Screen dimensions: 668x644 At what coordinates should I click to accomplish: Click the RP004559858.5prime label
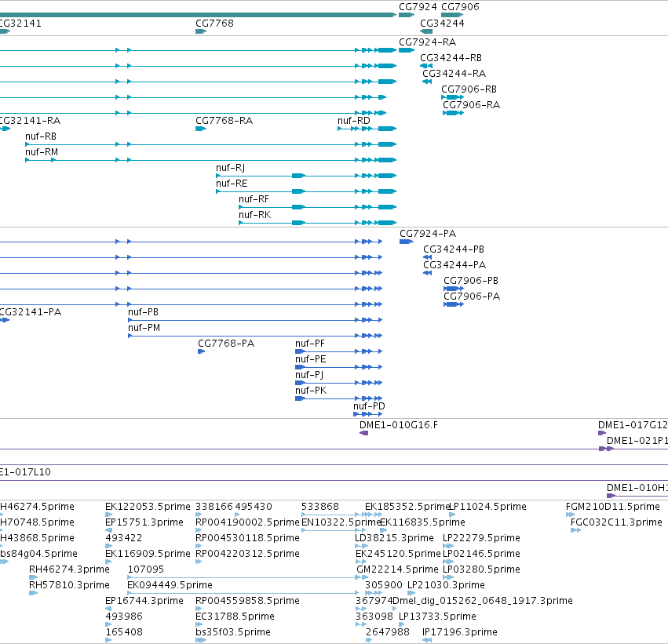click(x=247, y=601)
